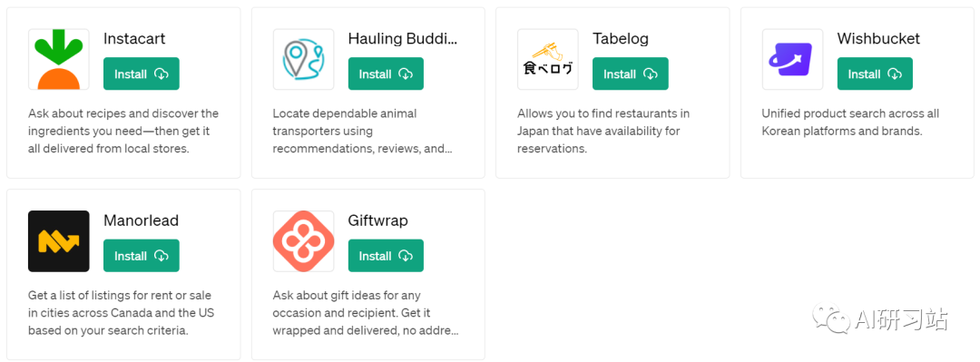
Task: Click the Manorlead black and yellow logo
Action: coord(59,241)
